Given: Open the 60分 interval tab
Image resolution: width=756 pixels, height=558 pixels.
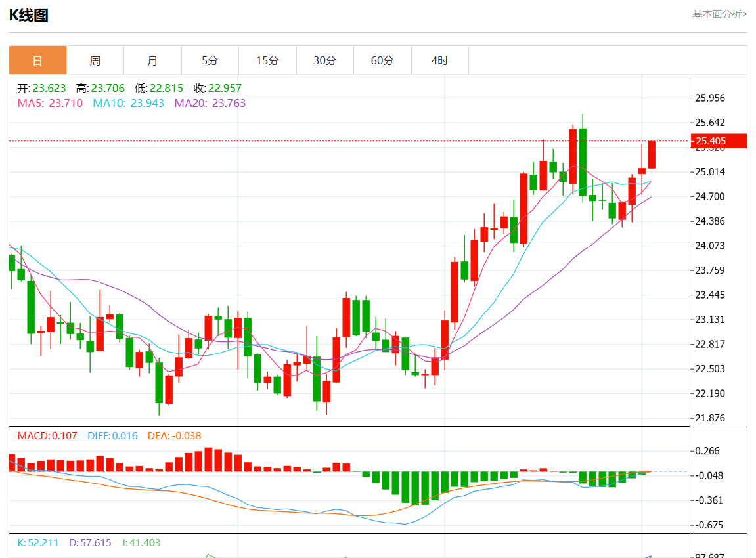Looking at the screenshot, I should [382, 60].
